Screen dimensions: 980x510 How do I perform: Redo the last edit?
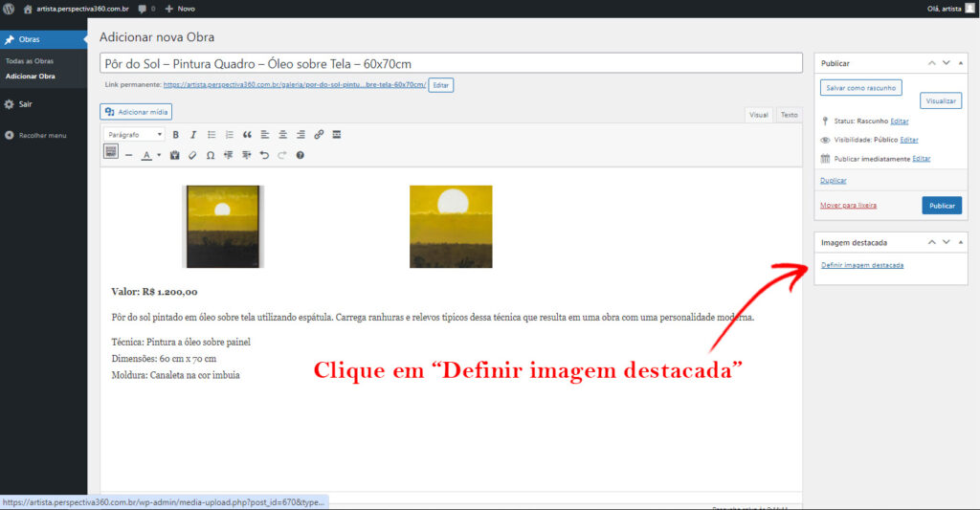282,155
